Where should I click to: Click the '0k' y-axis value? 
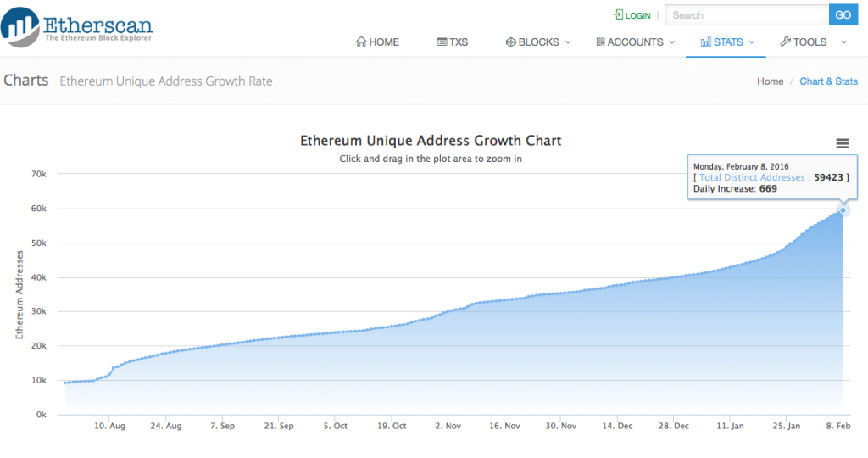point(42,415)
